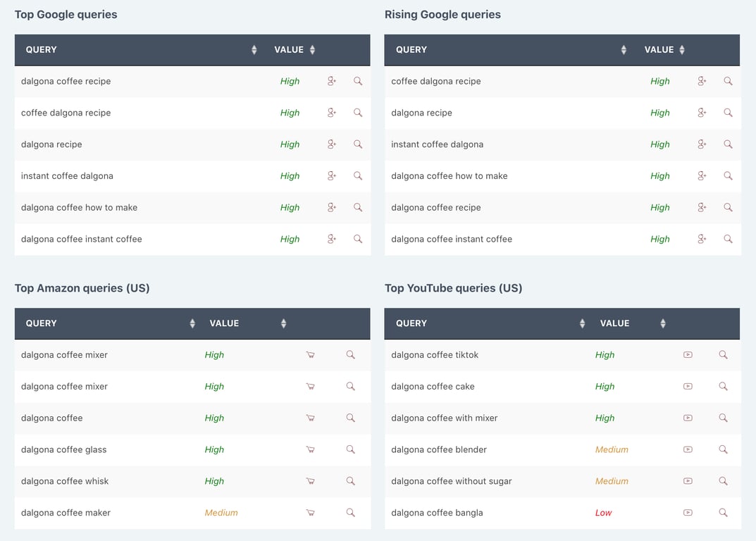
Task: Sort Top YouTube queries by Value column arrows
Action: point(663,323)
